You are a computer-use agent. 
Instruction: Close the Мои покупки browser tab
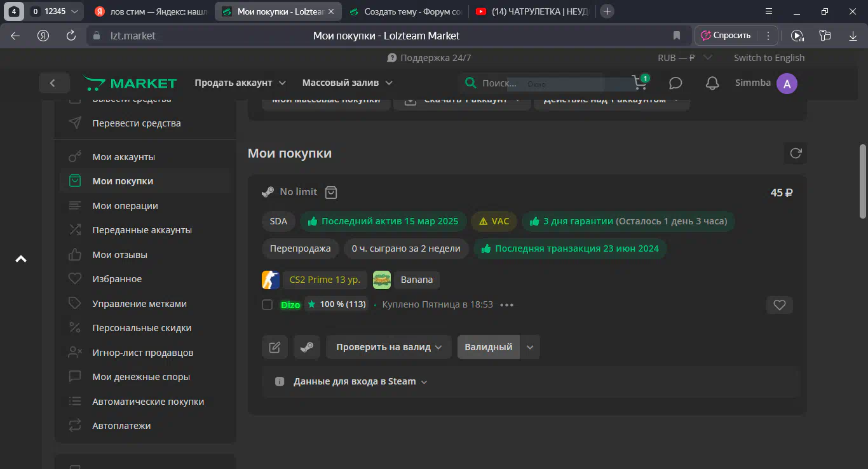[331, 11]
